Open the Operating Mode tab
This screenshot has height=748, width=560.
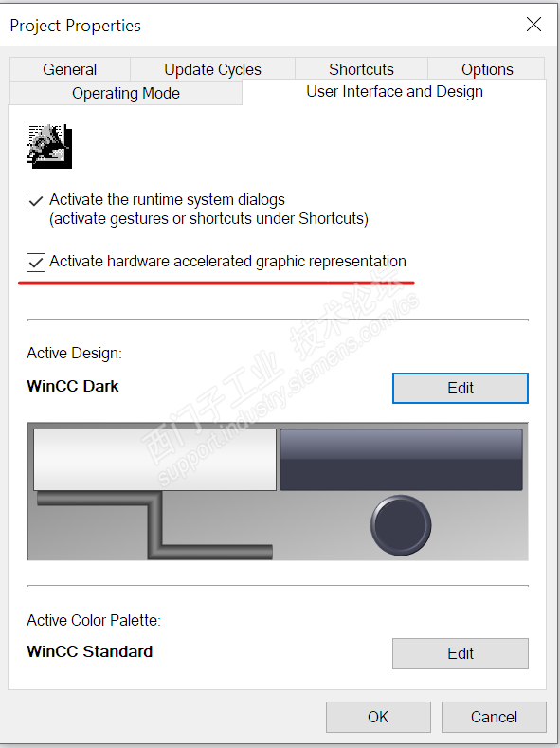(126, 93)
